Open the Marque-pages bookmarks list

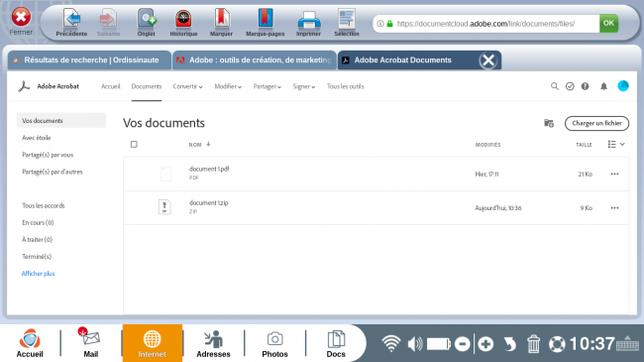coord(265,22)
